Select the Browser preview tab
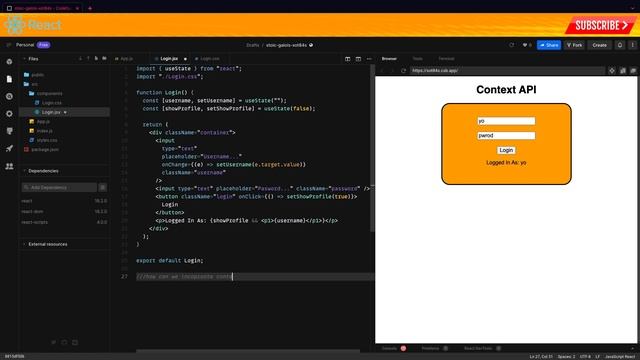640x360 pixels. point(389,59)
